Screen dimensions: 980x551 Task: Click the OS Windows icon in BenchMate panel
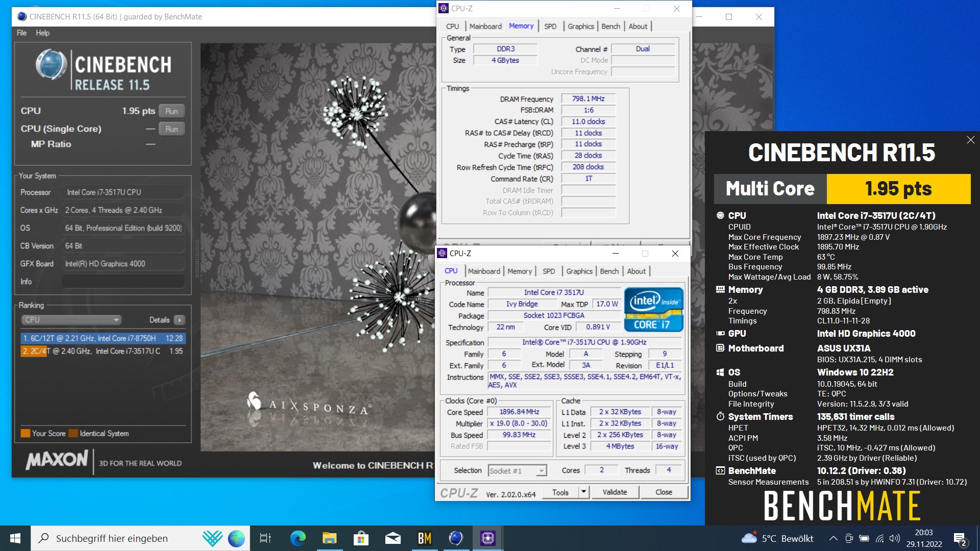click(x=720, y=372)
